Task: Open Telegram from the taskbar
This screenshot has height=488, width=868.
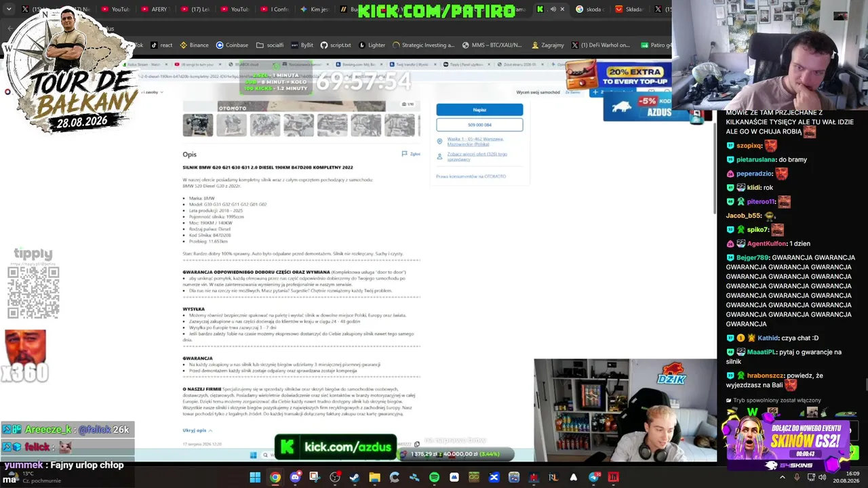Action: coord(594,477)
